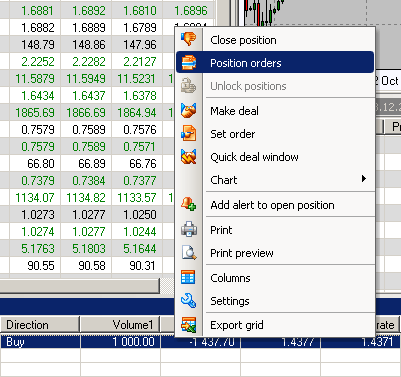The height and width of the screenshot is (377, 401).
Task: Click quote value 66.80
Action: (41, 163)
